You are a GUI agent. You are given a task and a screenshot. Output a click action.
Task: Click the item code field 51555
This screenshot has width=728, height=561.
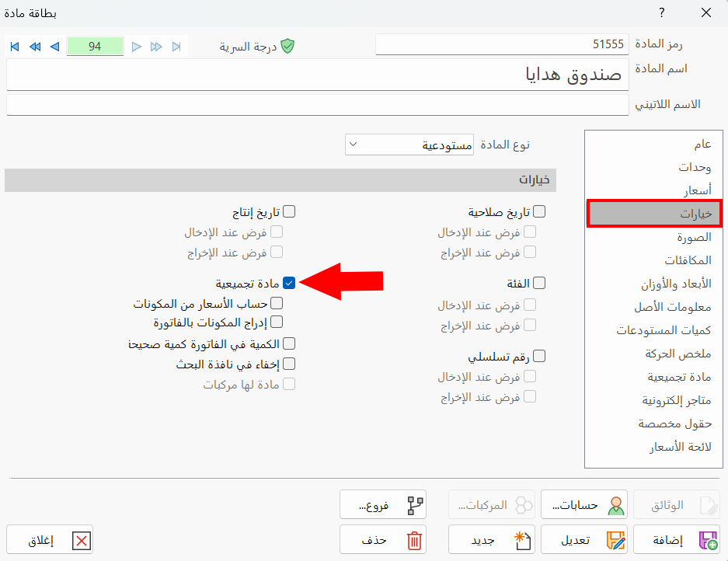click(x=502, y=44)
